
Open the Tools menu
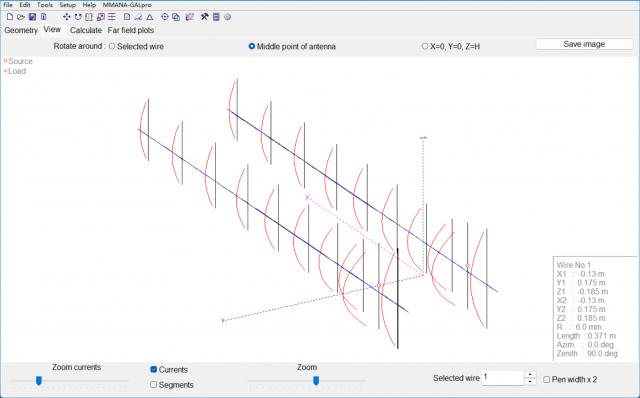pos(44,5)
